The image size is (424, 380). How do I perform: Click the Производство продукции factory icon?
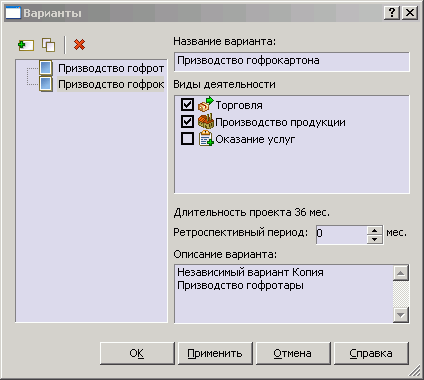(205, 122)
